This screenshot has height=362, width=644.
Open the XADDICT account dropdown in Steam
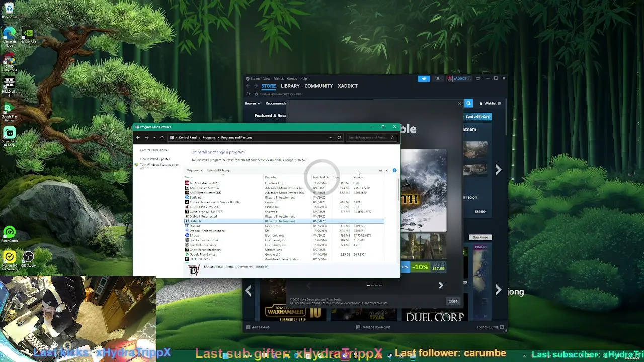click(459, 79)
